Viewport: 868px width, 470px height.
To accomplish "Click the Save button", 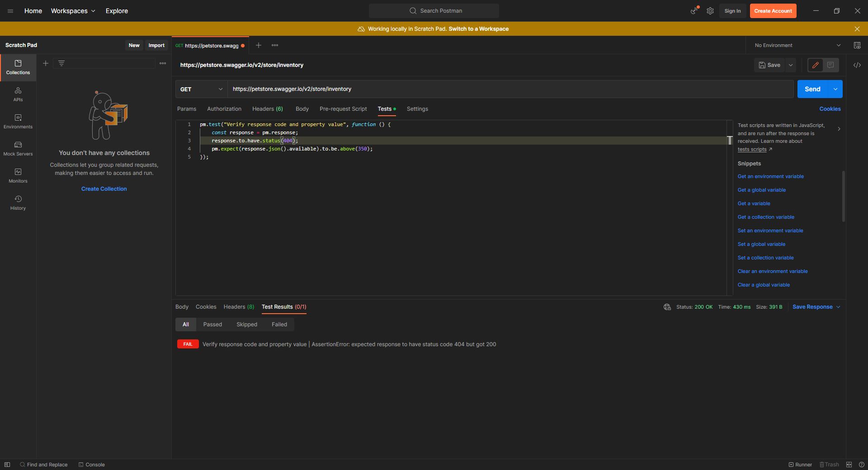I will click(769, 65).
